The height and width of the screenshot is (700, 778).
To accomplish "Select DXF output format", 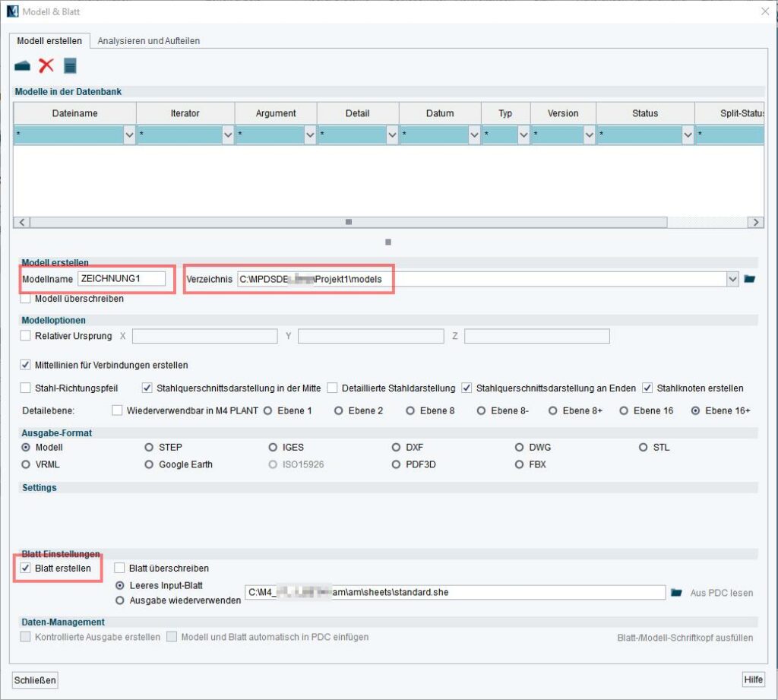I will coord(396,448).
